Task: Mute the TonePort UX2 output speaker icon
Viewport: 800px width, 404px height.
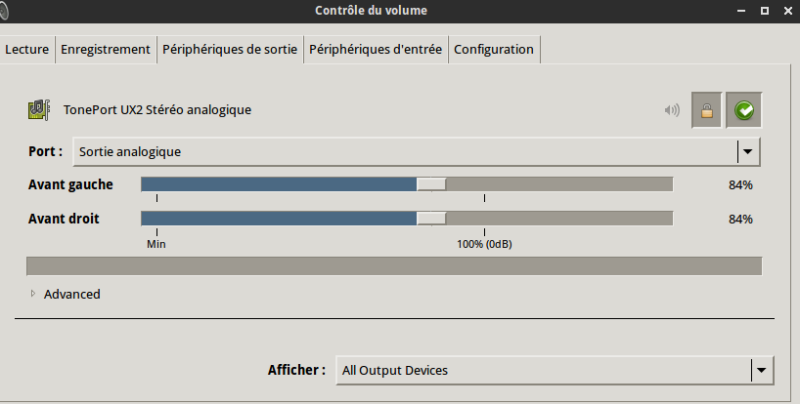Action: point(672,110)
